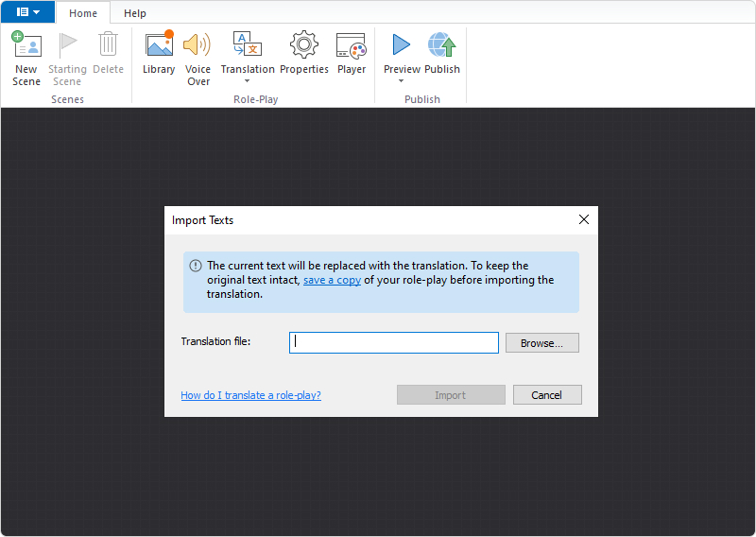Click the Starting Scene flag icon
756x537 pixels.
[67, 45]
